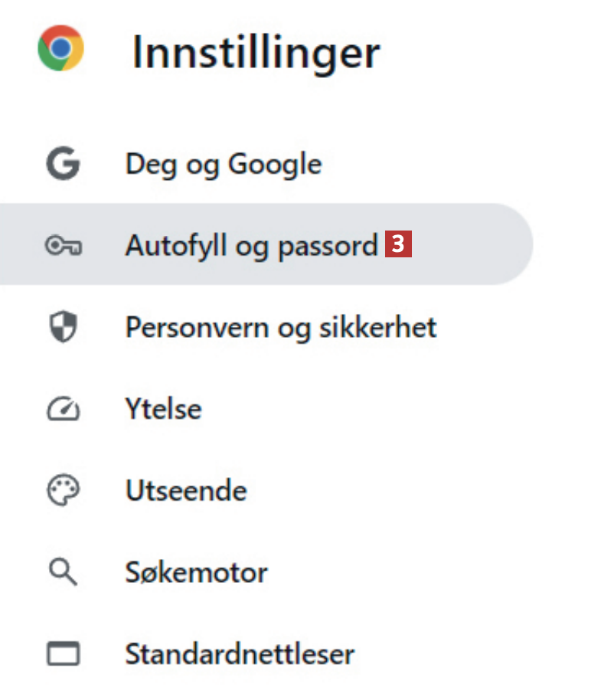The width and height of the screenshot is (614, 700).
Task: Click the red number 3 badge
Action: click(x=398, y=245)
